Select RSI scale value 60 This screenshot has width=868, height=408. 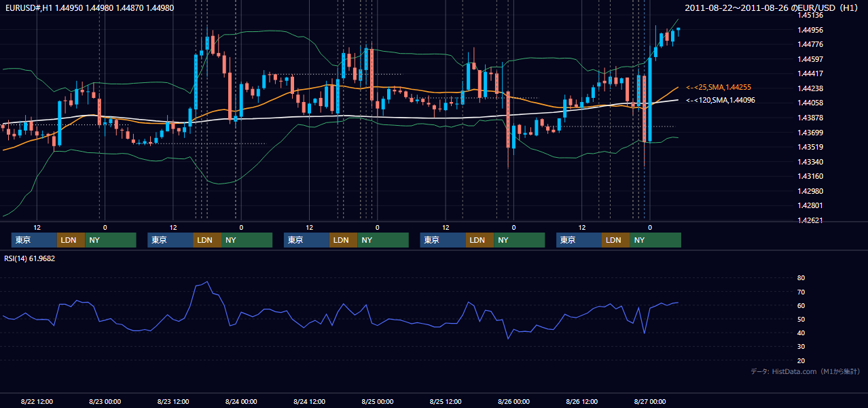tap(801, 305)
